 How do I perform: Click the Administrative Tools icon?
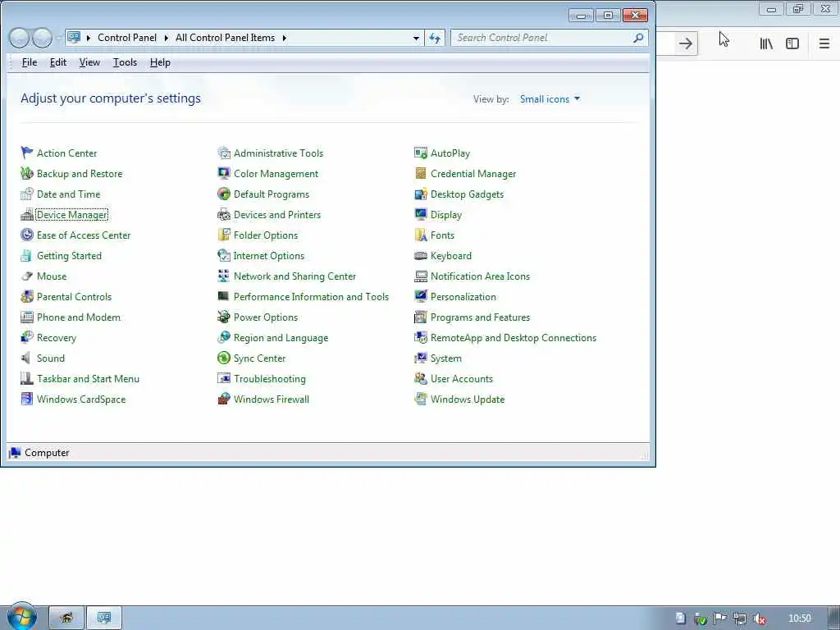224,153
